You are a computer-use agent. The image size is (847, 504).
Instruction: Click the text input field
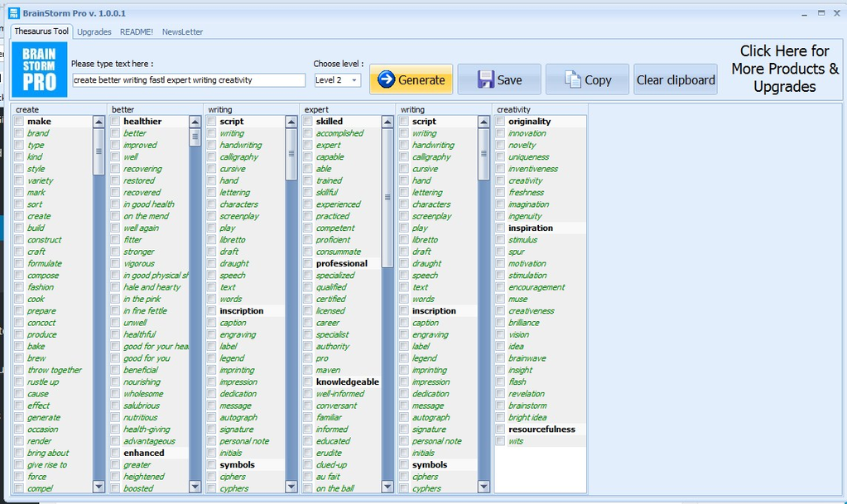(x=189, y=80)
